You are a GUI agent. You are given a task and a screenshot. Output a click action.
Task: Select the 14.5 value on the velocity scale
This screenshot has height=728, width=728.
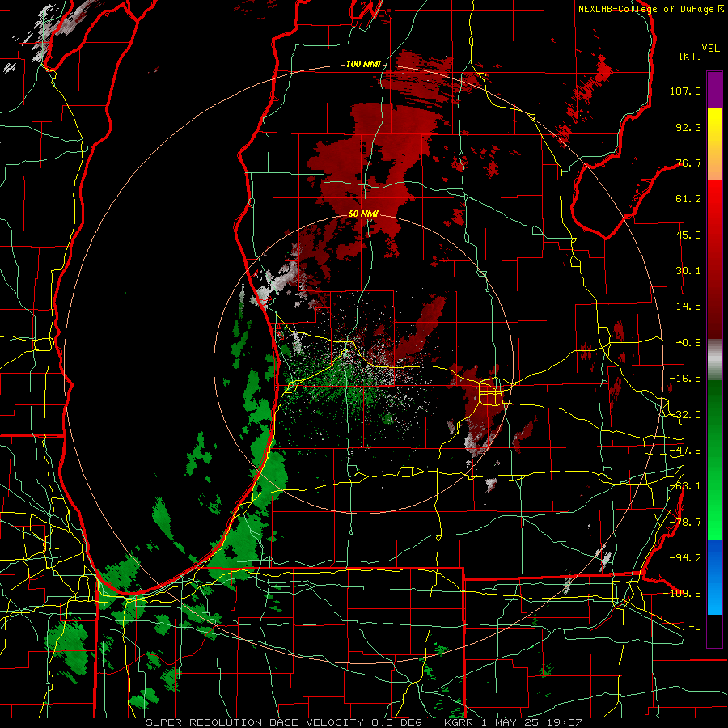click(688, 307)
